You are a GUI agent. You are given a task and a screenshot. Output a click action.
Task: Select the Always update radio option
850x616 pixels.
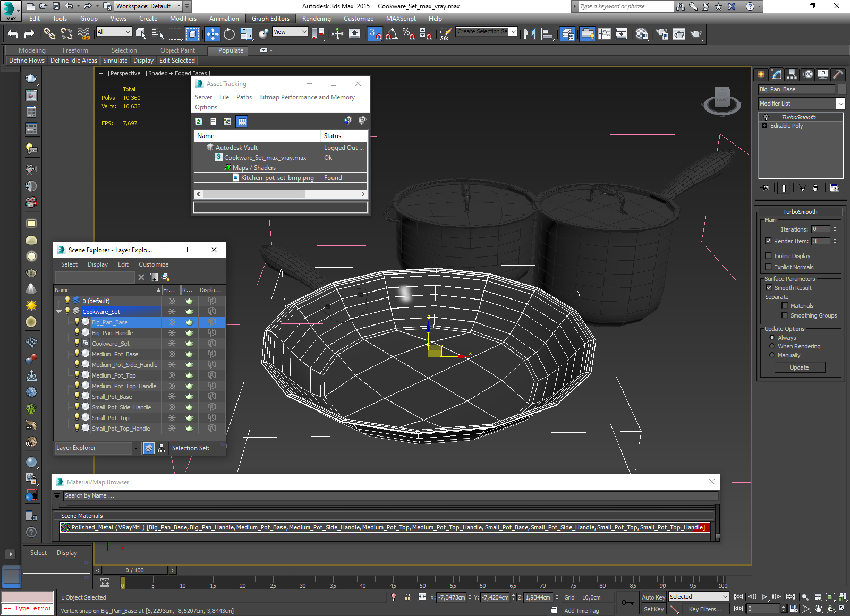click(x=772, y=338)
